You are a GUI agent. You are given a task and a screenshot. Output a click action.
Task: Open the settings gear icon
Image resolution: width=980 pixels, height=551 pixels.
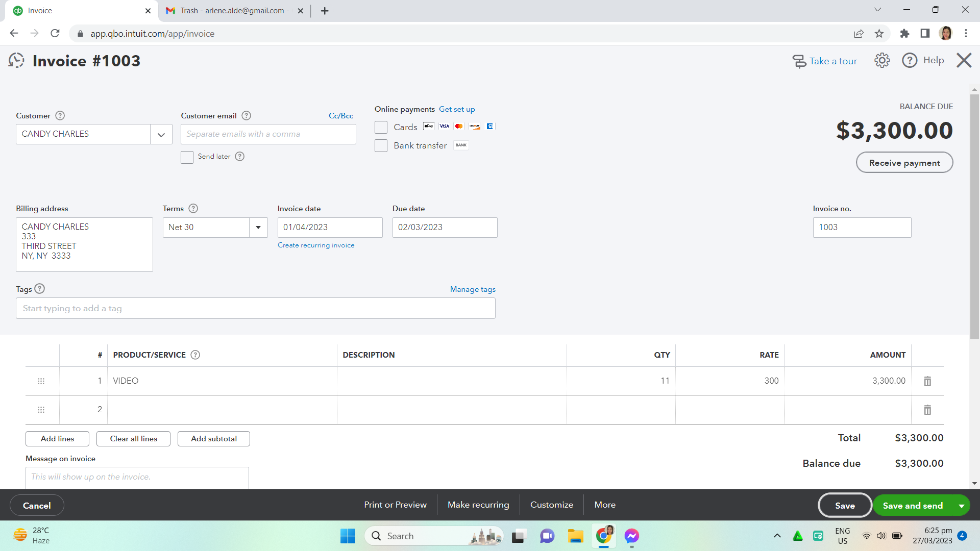point(881,61)
